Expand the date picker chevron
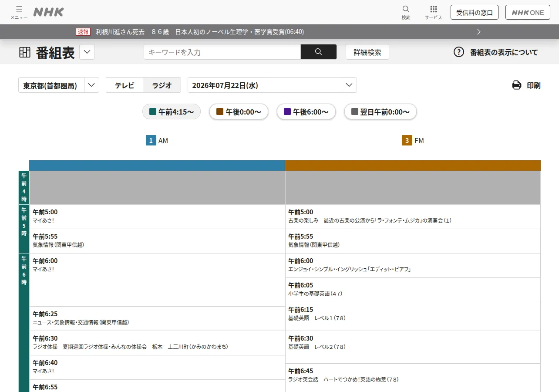Image resolution: width=559 pixels, height=392 pixels. click(x=349, y=85)
